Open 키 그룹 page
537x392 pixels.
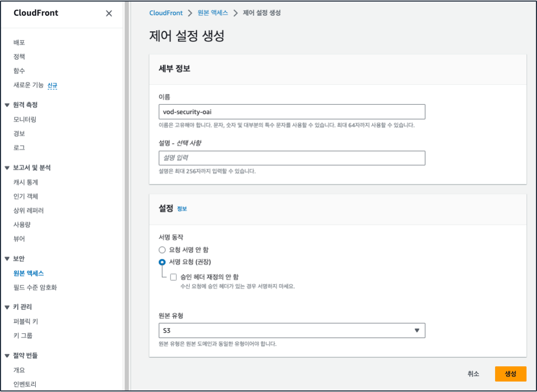point(23,335)
